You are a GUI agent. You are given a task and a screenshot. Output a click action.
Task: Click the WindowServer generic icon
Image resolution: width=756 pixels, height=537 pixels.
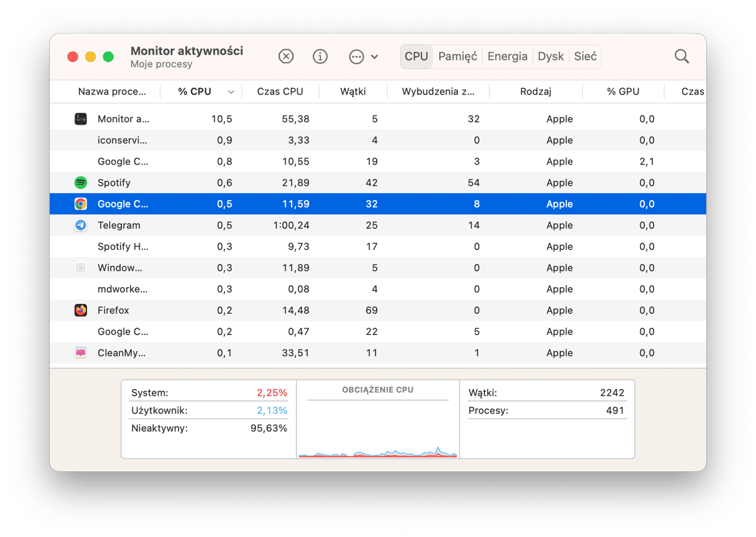(81, 268)
